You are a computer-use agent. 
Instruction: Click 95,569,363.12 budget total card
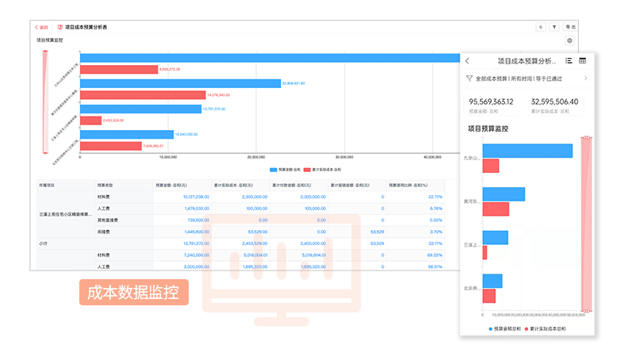[492, 105]
